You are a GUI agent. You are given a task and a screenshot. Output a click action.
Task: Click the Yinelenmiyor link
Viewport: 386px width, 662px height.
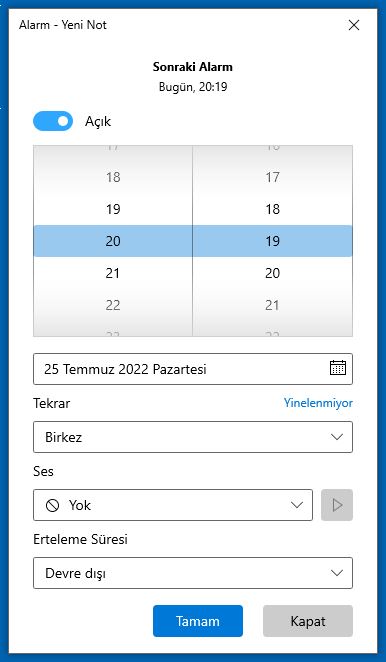click(x=318, y=403)
